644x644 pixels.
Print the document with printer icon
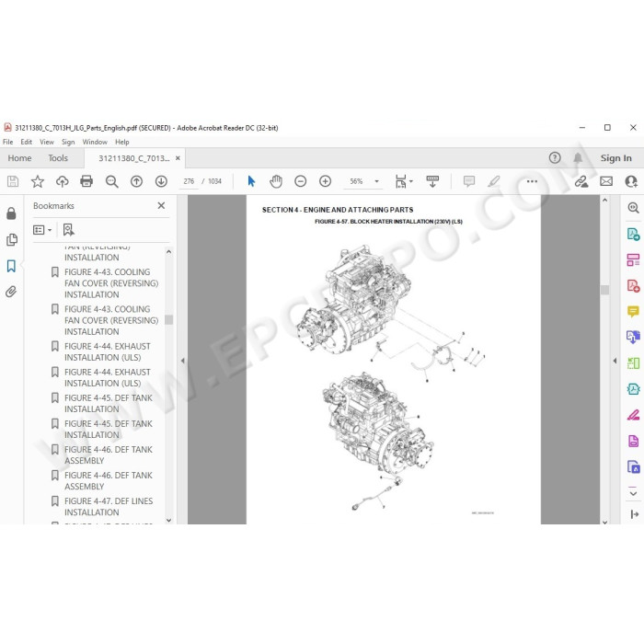(x=86, y=181)
